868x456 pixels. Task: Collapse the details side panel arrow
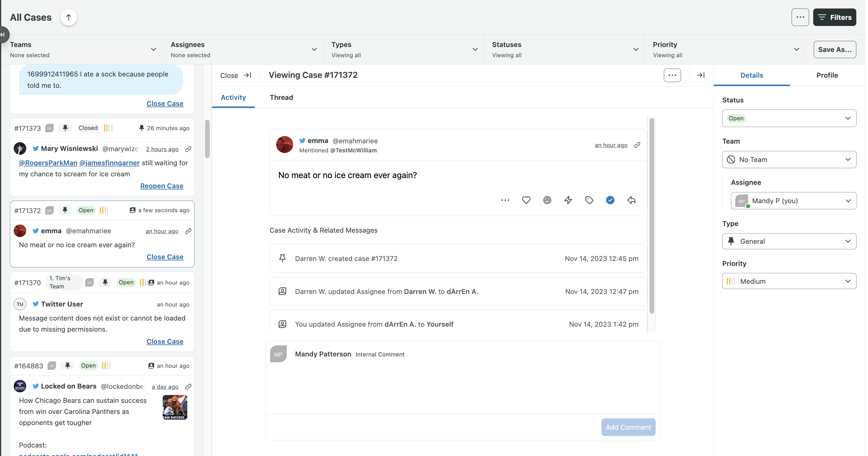[701, 75]
